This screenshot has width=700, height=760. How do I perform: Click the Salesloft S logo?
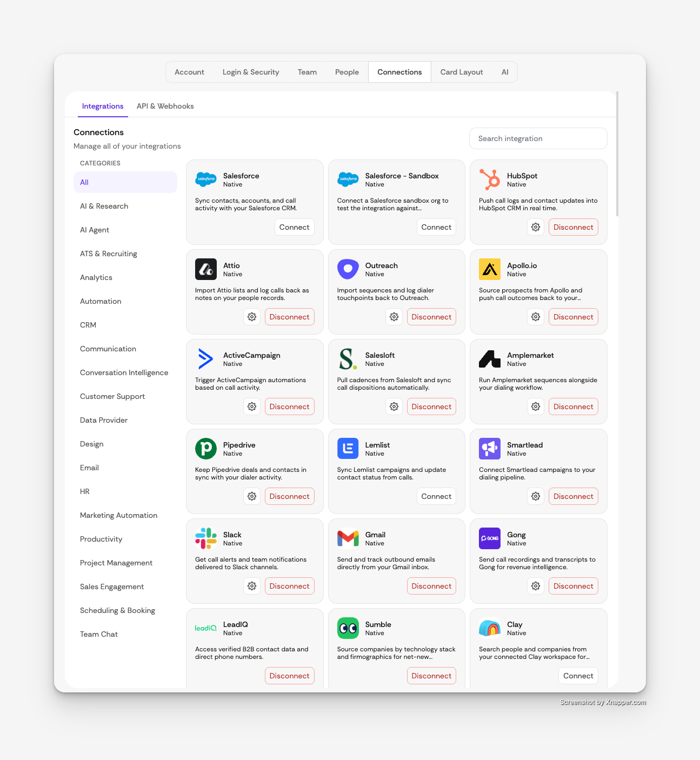pyautogui.click(x=348, y=358)
